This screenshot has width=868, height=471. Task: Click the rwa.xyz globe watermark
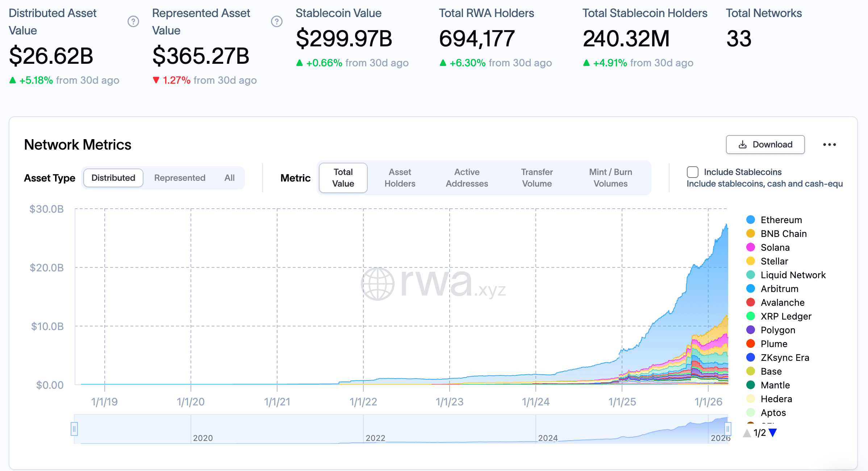(x=377, y=284)
